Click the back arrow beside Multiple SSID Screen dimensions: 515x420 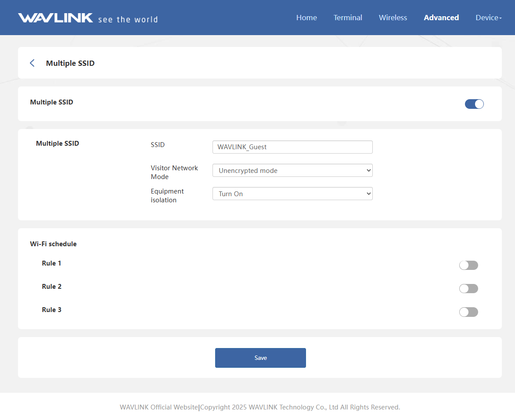point(32,63)
